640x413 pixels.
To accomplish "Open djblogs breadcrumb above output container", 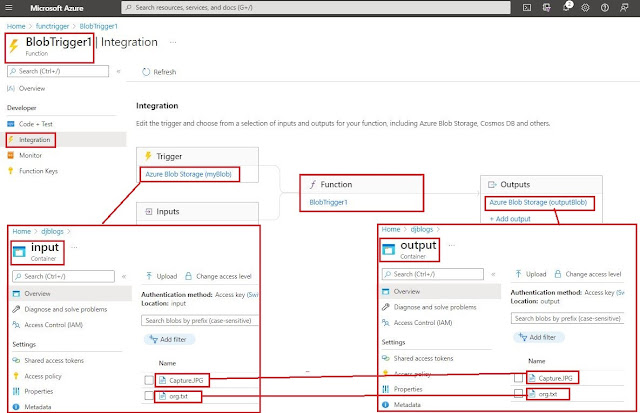I will (x=422, y=229).
